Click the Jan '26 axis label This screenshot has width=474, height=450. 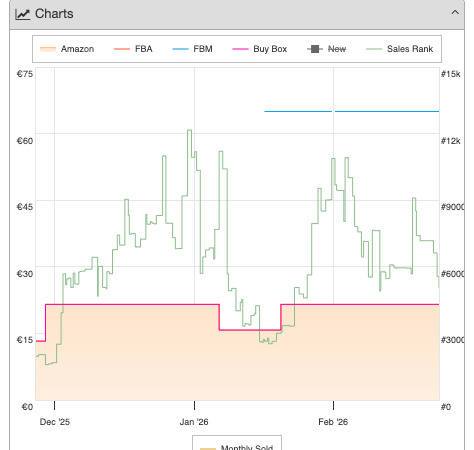194,422
